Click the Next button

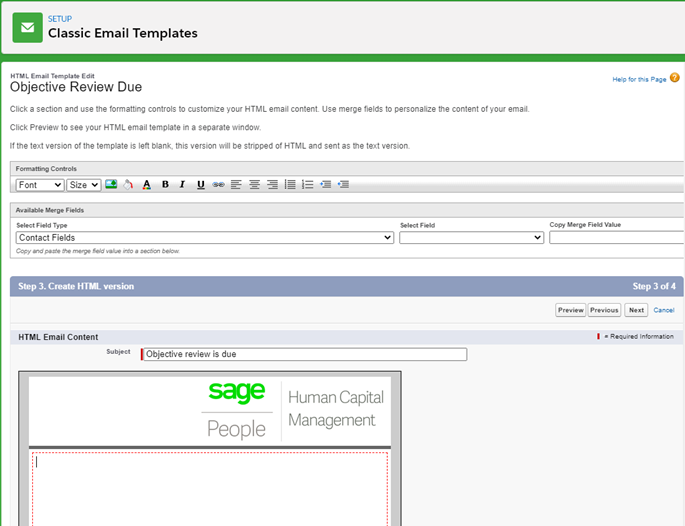636,310
